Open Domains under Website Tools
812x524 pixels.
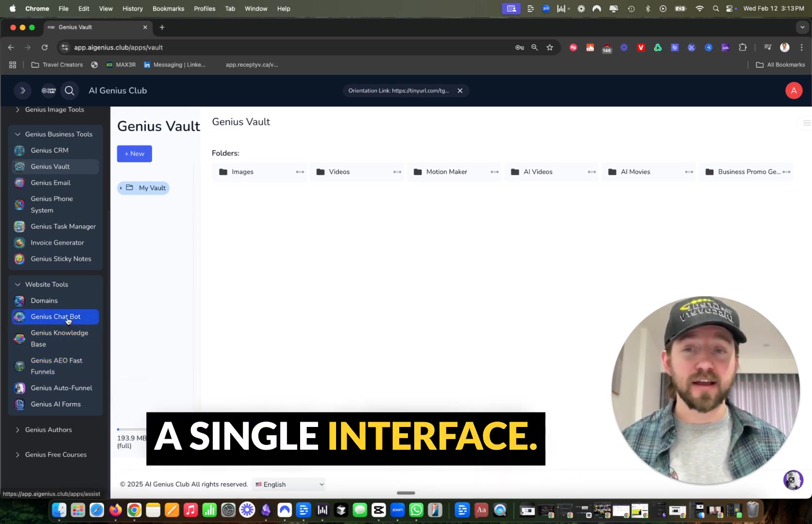[x=55, y=301]
